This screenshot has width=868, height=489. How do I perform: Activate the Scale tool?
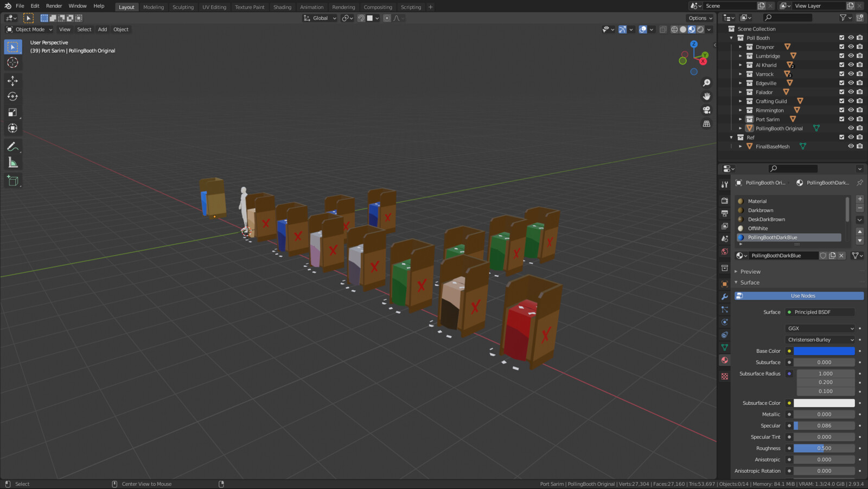coord(13,112)
